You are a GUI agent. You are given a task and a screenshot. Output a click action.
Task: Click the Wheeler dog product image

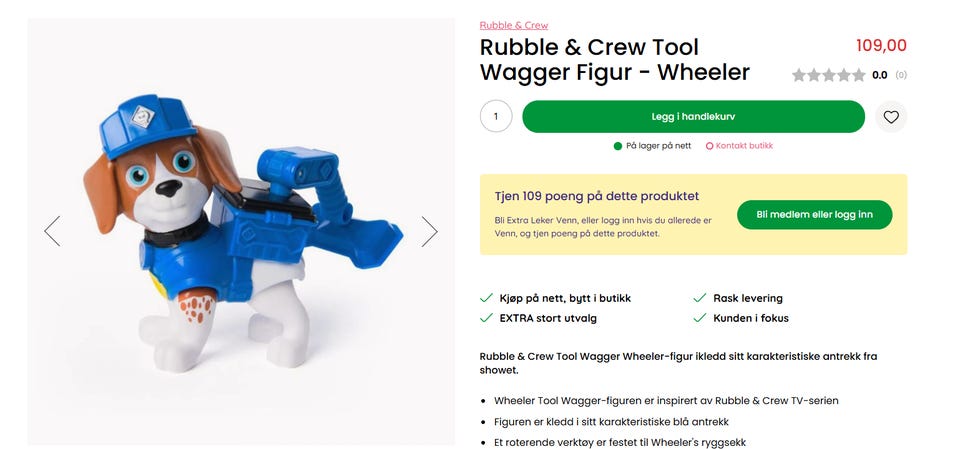pyautogui.click(x=241, y=232)
